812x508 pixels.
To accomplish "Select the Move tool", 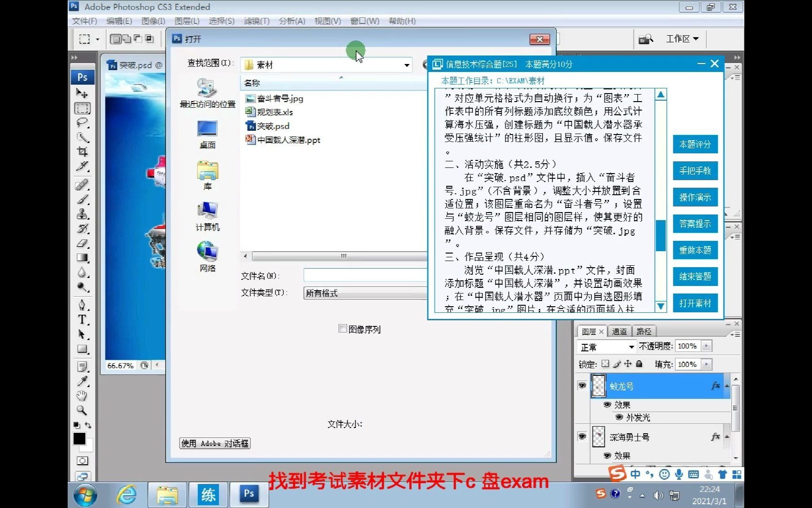I will 82,93.
